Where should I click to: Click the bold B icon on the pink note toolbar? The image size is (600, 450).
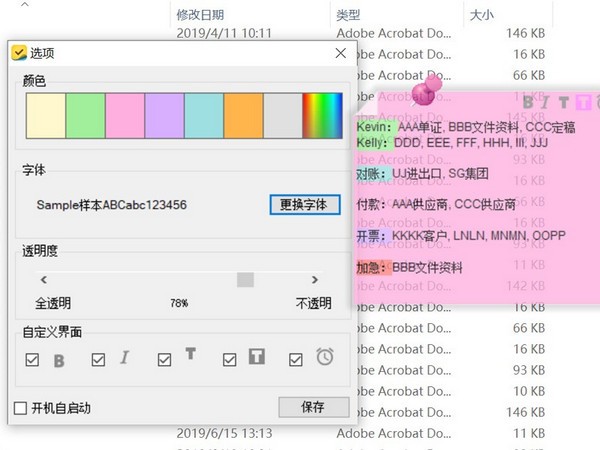click(x=529, y=101)
